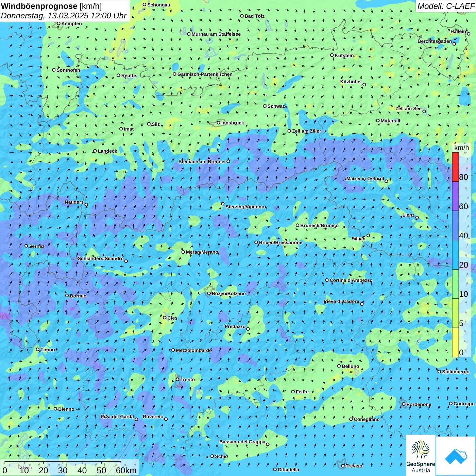Click the Innsbruck city marker

click(219, 123)
